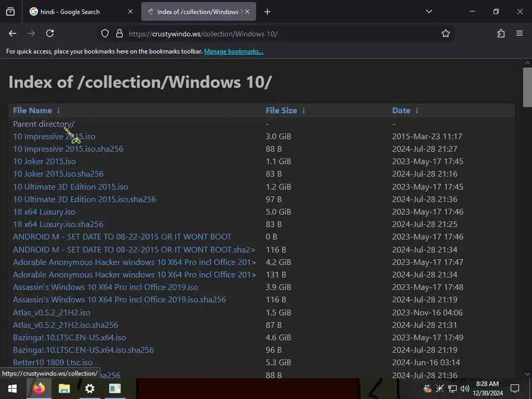Download 10 Joker 2015.iso
The image size is (532, 399).
point(45,162)
